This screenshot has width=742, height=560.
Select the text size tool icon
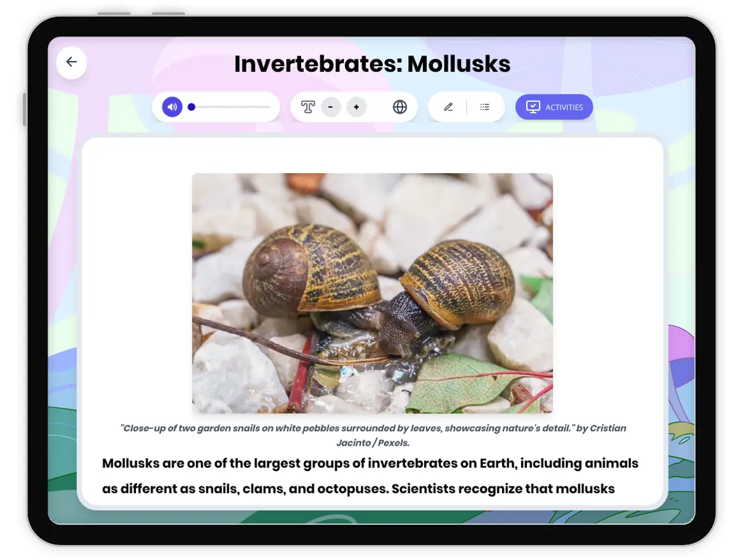click(307, 106)
